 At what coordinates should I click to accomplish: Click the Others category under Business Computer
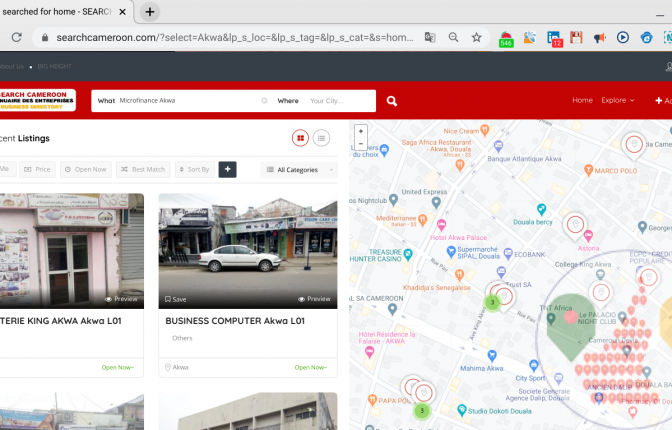pos(182,338)
